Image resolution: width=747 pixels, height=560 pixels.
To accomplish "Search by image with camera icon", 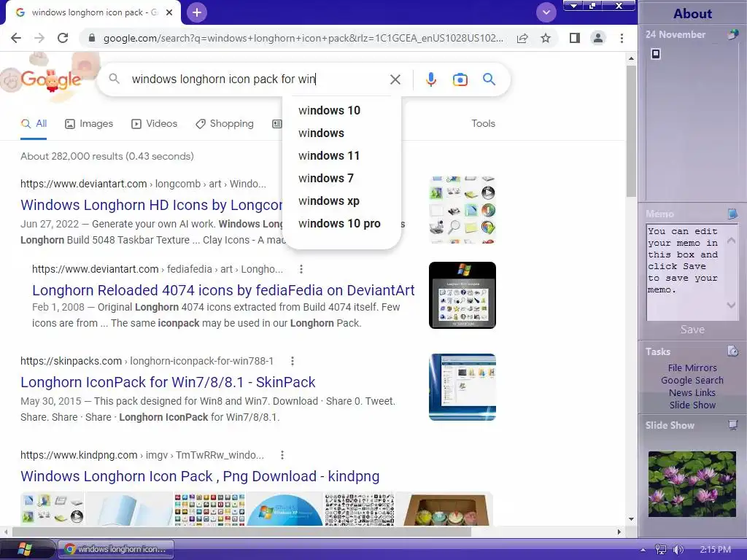I will (460, 79).
